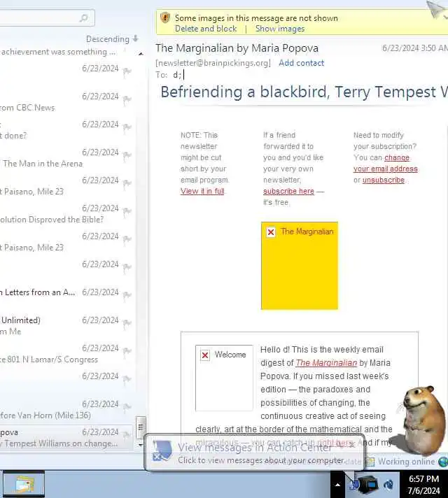
Task: Flag The Man in the Arena message
Action: tap(127, 156)
